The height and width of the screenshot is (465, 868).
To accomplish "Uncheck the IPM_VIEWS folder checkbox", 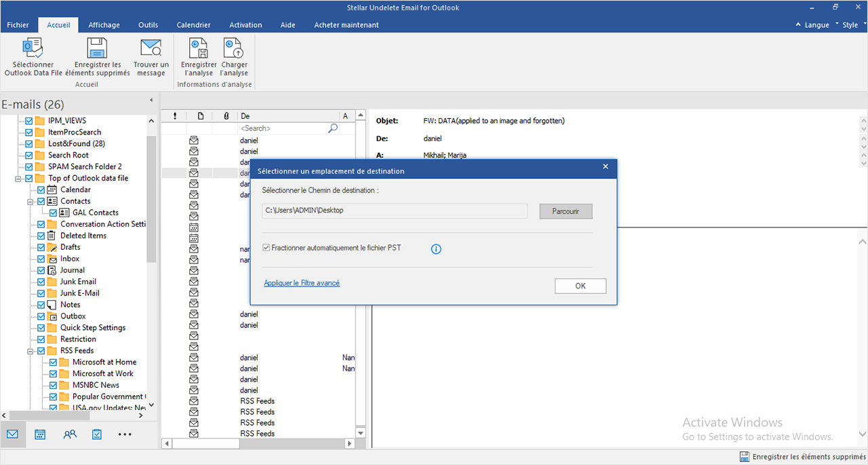I will [28, 121].
